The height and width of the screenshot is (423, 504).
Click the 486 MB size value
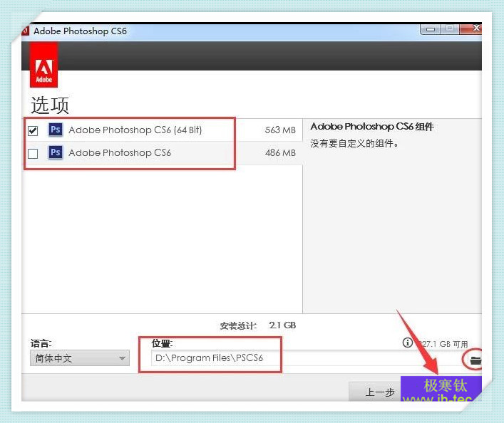(280, 153)
